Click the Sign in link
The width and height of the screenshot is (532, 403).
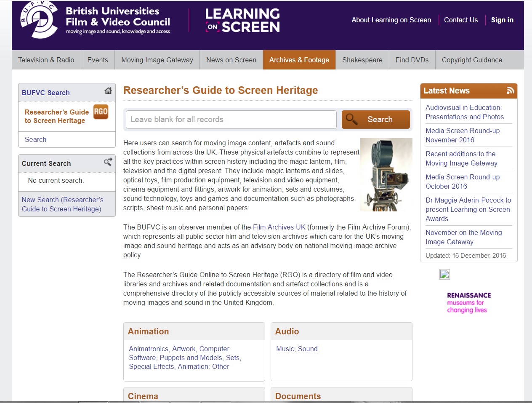click(x=502, y=20)
